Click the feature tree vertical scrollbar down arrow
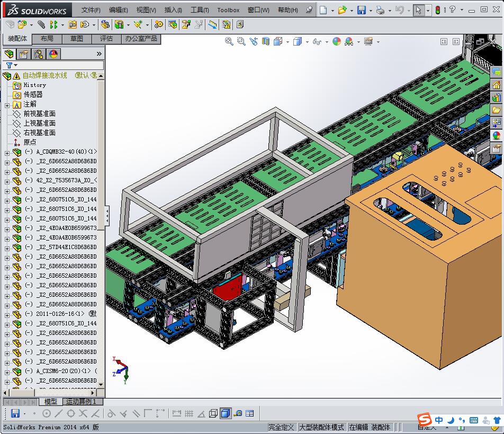The image size is (504, 434). pos(101,385)
